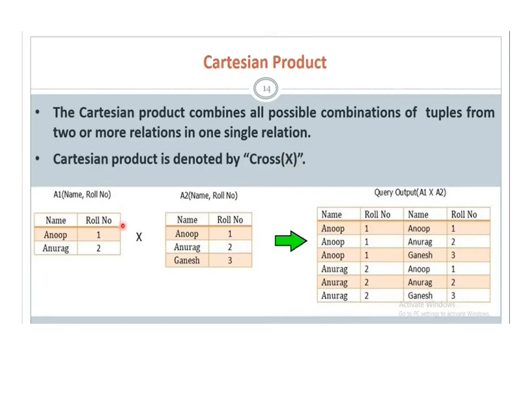Click A1(Name, Roll No) table label
Viewport: 532px width, 399px height.
tap(82, 194)
